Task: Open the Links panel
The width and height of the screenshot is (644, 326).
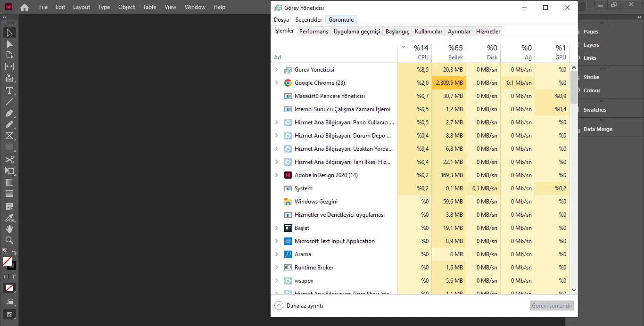Action: (x=590, y=58)
